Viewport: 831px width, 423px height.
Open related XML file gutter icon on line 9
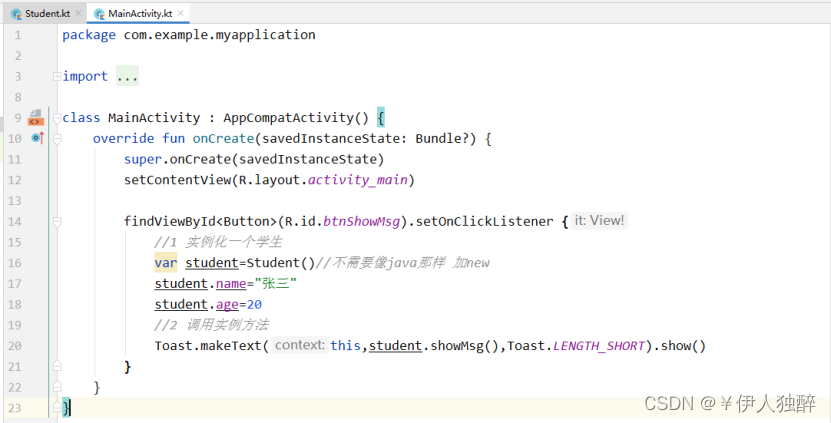[36, 118]
